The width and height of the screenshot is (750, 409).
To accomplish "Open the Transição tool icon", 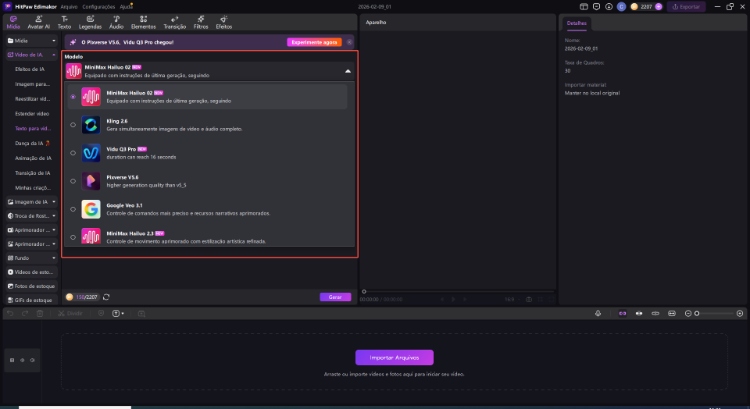I will (174, 21).
